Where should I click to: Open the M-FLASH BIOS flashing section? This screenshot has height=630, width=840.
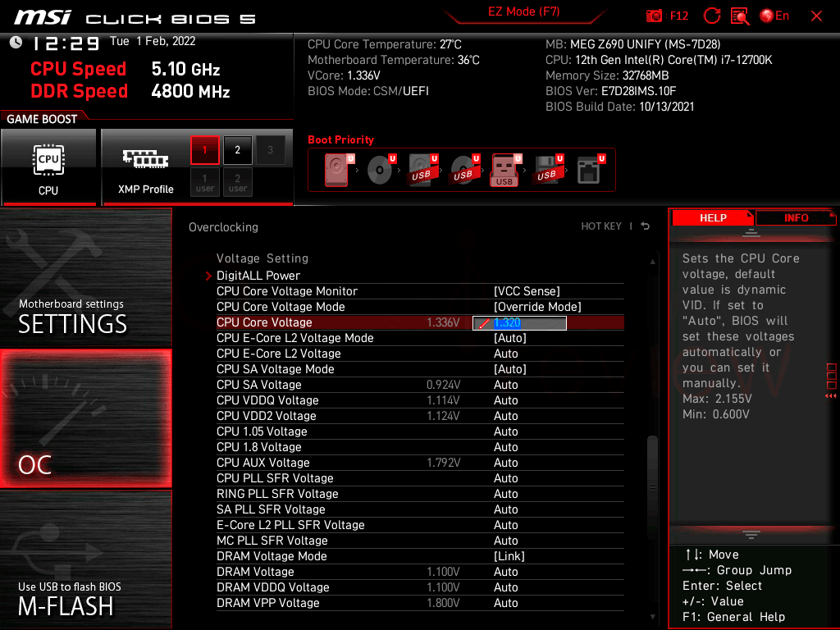(85, 559)
